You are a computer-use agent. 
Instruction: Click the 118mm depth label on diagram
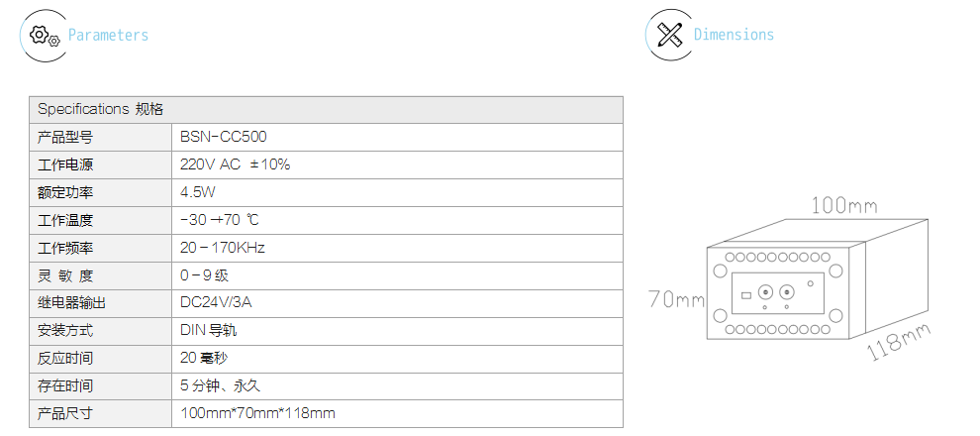pos(898,342)
